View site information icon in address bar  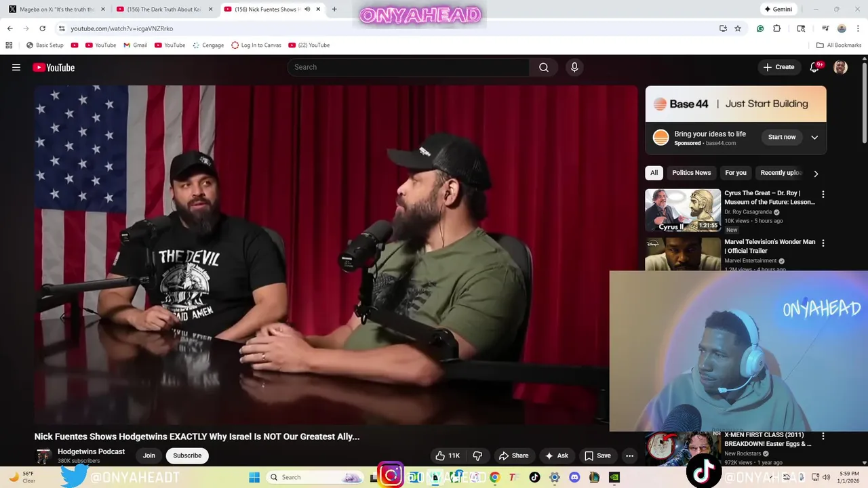[x=62, y=28]
